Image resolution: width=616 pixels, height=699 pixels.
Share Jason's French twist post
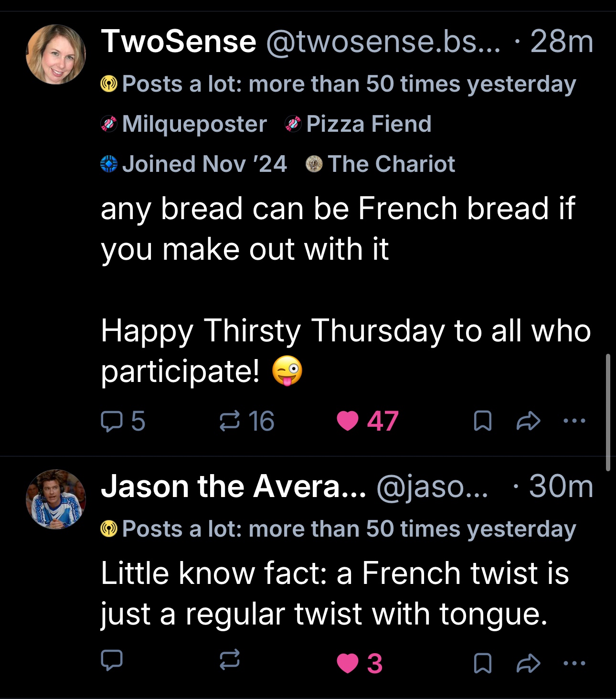[528, 663]
